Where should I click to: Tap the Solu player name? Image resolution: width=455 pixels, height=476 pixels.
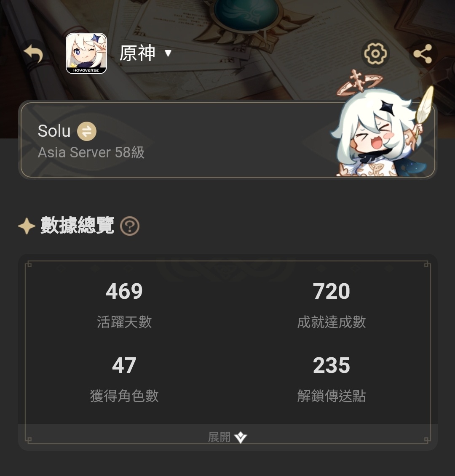pyautogui.click(x=54, y=131)
